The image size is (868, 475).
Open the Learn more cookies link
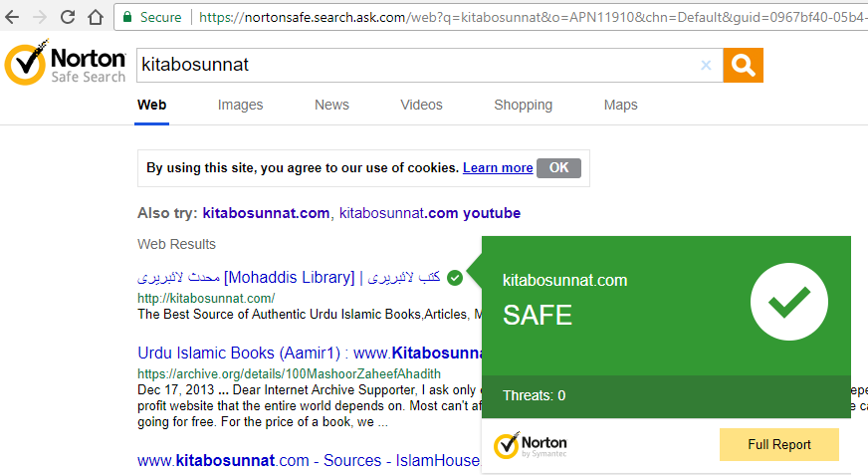pos(498,167)
